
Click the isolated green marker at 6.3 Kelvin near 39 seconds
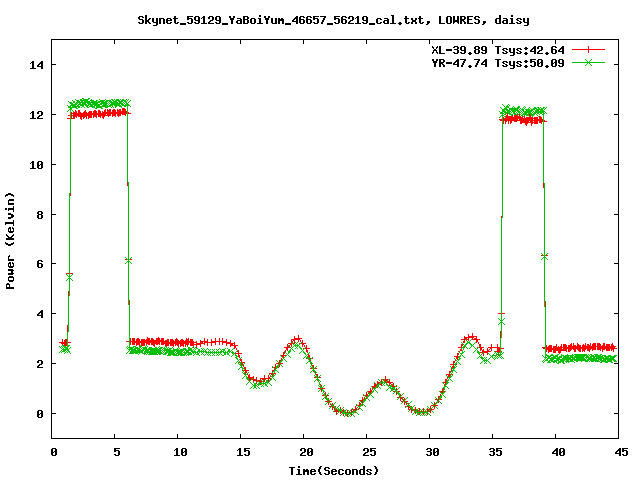click(x=544, y=256)
